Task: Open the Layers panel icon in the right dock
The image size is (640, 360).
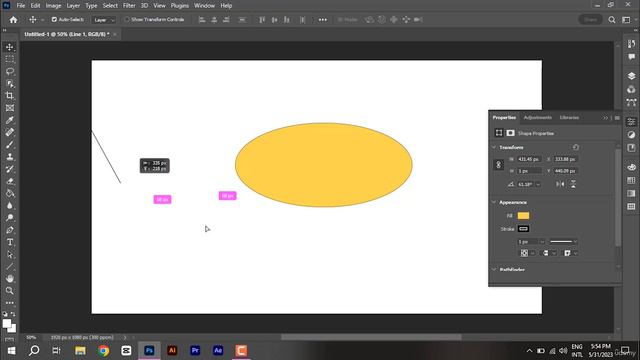Action: (631, 76)
